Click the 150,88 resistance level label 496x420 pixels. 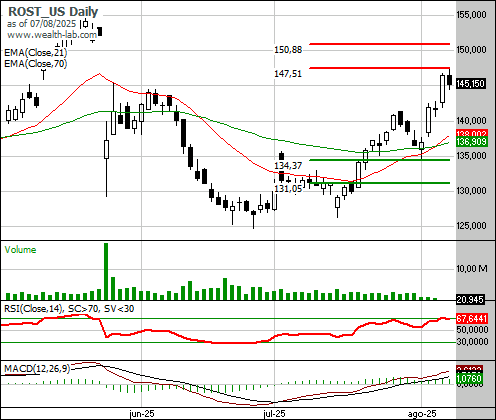(x=288, y=50)
